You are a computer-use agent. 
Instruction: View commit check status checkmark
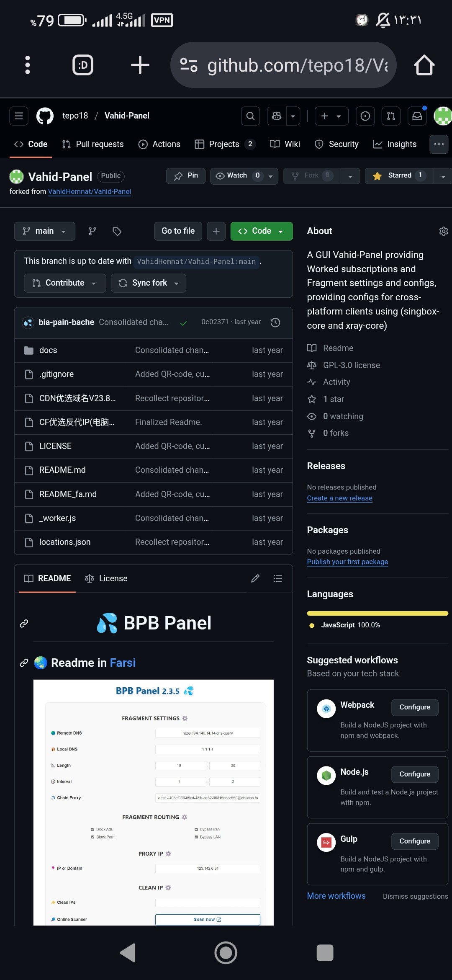coord(184,322)
